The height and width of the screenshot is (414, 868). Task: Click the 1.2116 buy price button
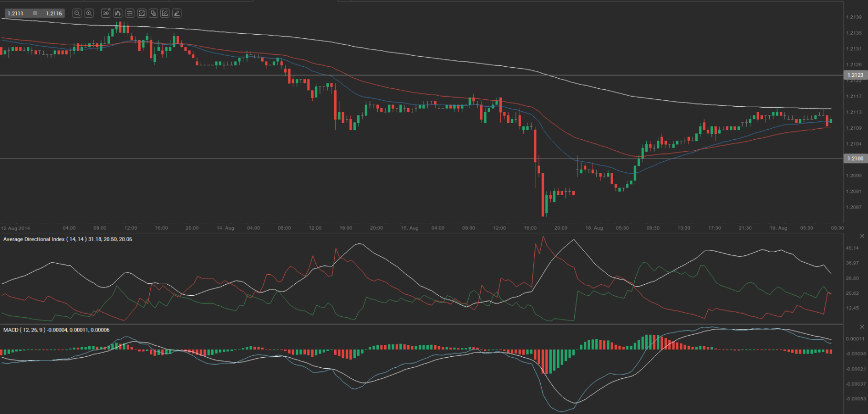click(x=54, y=13)
